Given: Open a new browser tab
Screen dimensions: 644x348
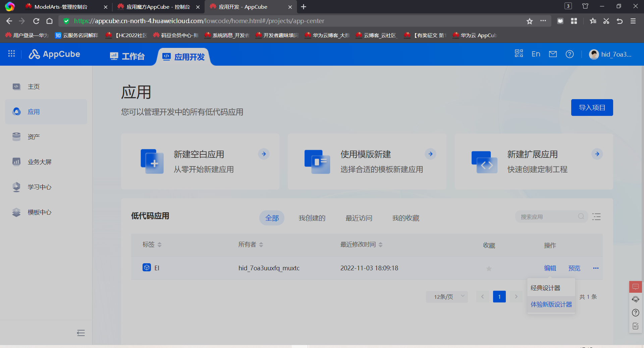Looking at the screenshot, I should tap(304, 7).
